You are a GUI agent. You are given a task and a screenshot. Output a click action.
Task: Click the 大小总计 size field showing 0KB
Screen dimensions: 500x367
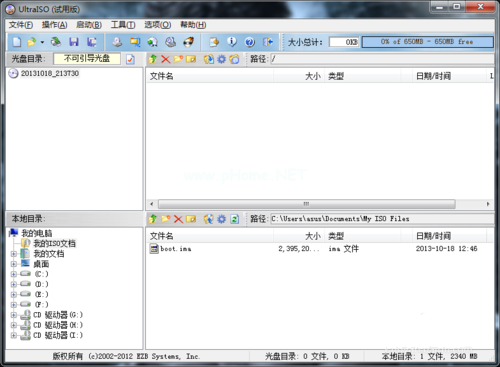(x=344, y=42)
